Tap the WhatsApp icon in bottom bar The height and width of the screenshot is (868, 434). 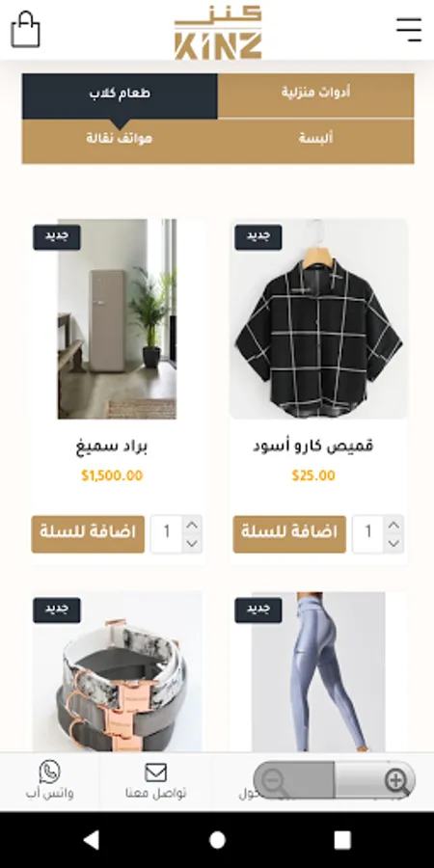(x=50, y=772)
